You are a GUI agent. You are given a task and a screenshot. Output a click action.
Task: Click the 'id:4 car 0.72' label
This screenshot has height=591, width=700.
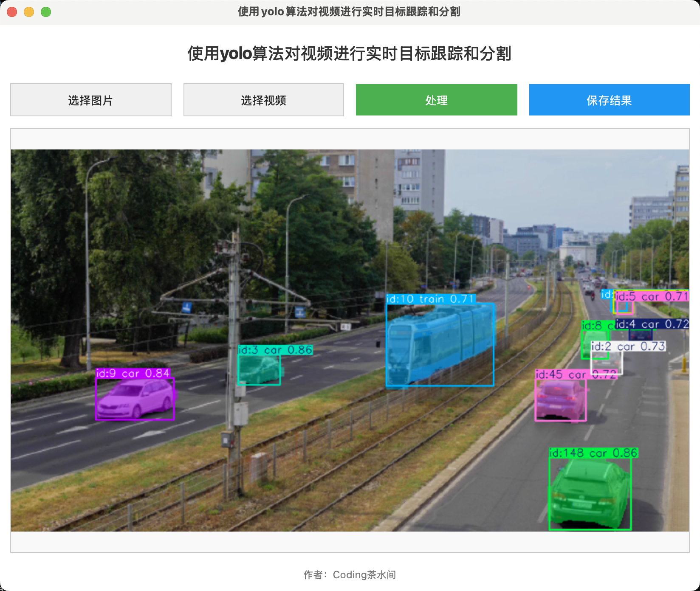(652, 324)
